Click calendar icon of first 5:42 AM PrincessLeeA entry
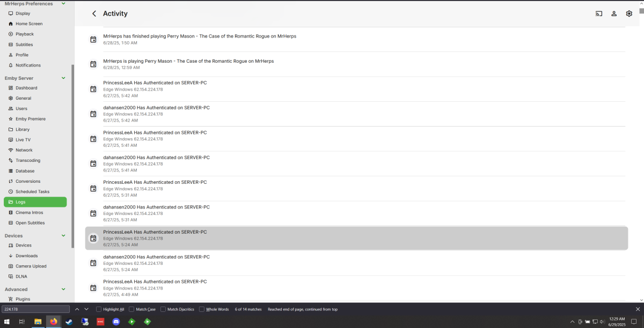Viewport: 644px width, 328px height. [x=93, y=89]
